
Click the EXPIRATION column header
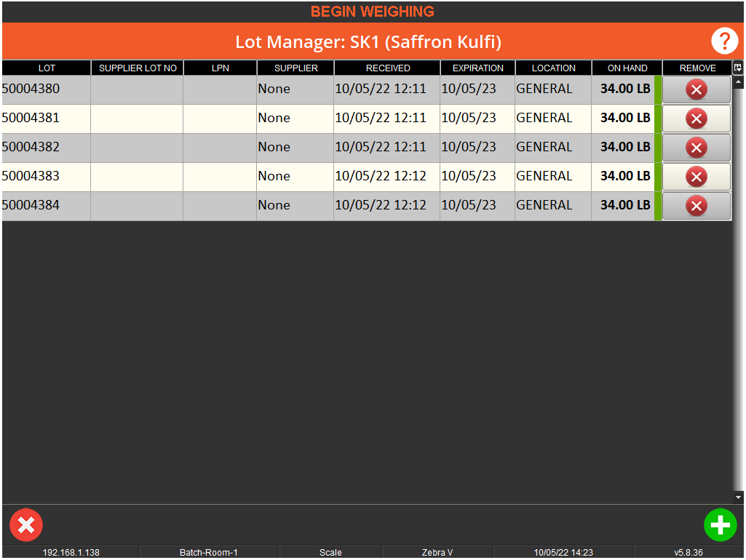[x=477, y=68]
